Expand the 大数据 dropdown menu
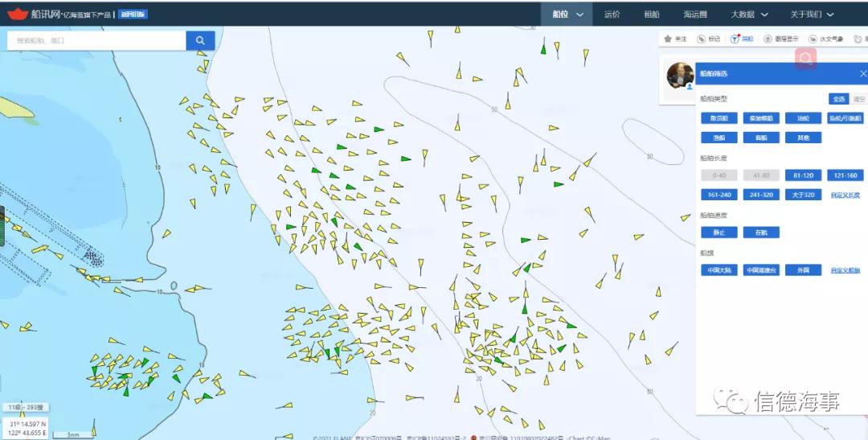Viewport: 868px width, 440px height. click(x=749, y=14)
